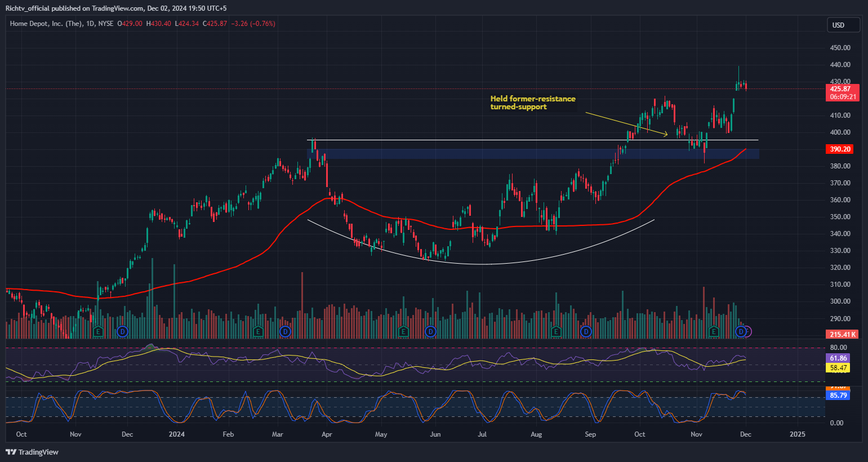
Task: Click the earnings E marker under November 2023
Action: click(99, 331)
